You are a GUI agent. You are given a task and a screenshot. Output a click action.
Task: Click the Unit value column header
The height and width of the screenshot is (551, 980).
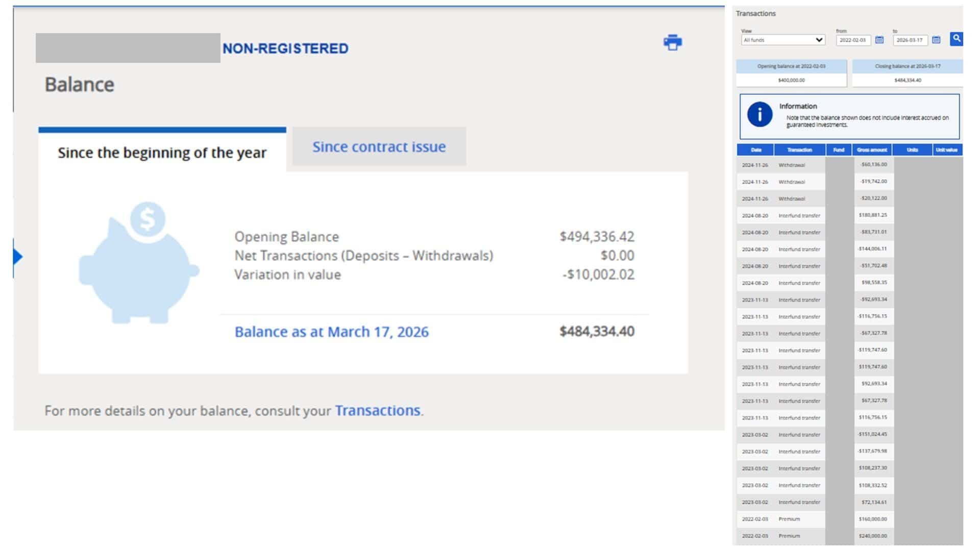click(x=947, y=150)
